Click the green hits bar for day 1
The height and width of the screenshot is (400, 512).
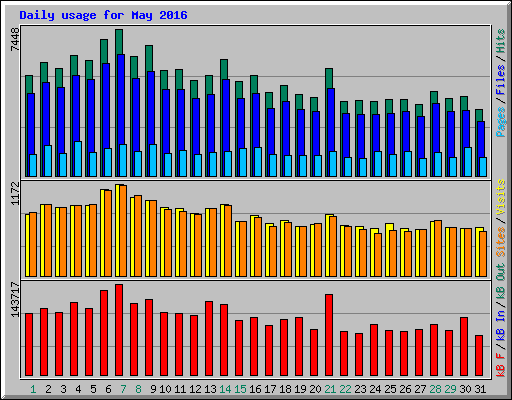point(29,84)
